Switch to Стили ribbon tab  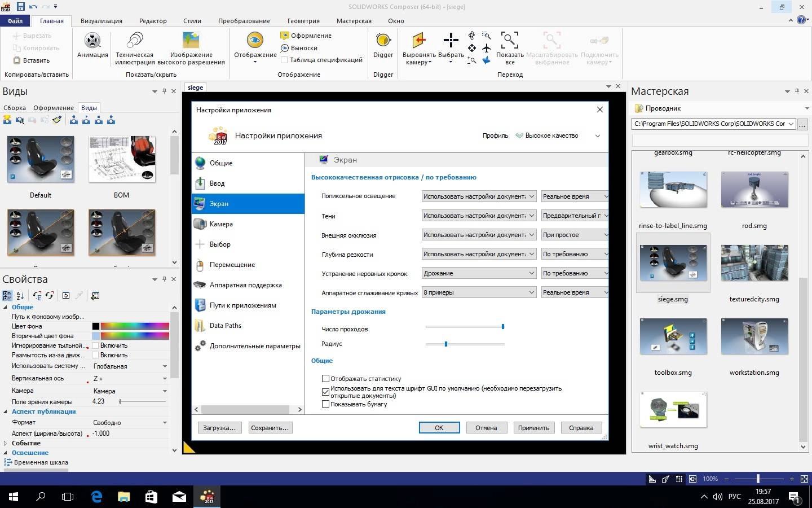coord(192,21)
